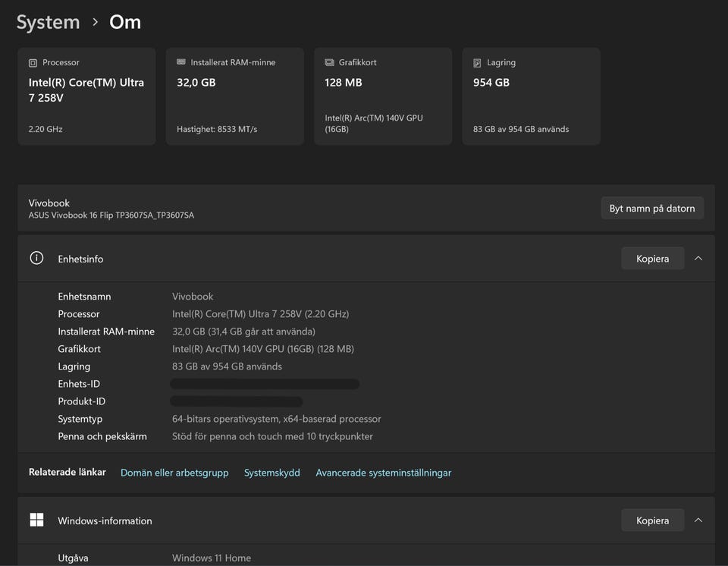Click the Windows logo icon
This screenshot has width=728, height=566.
click(36, 520)
